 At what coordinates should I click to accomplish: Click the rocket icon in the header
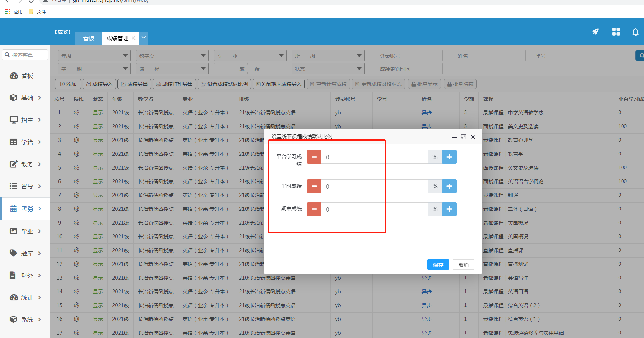click(595, 32)
